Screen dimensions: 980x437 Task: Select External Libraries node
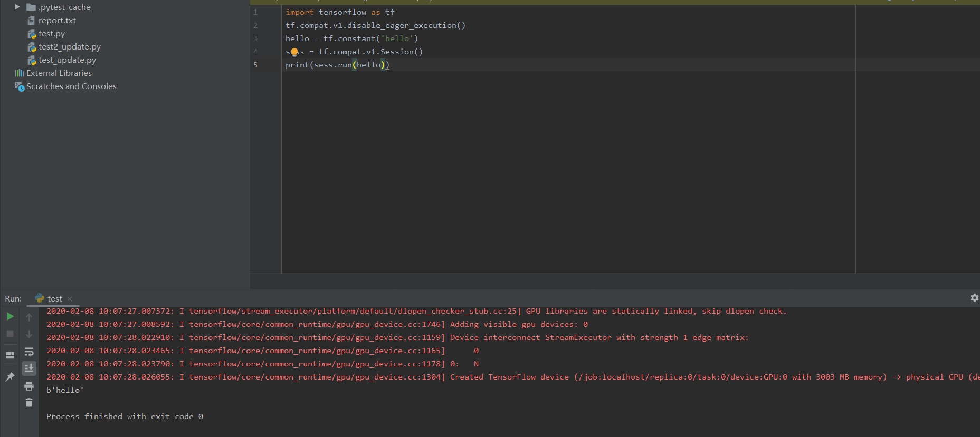point(59,73)
